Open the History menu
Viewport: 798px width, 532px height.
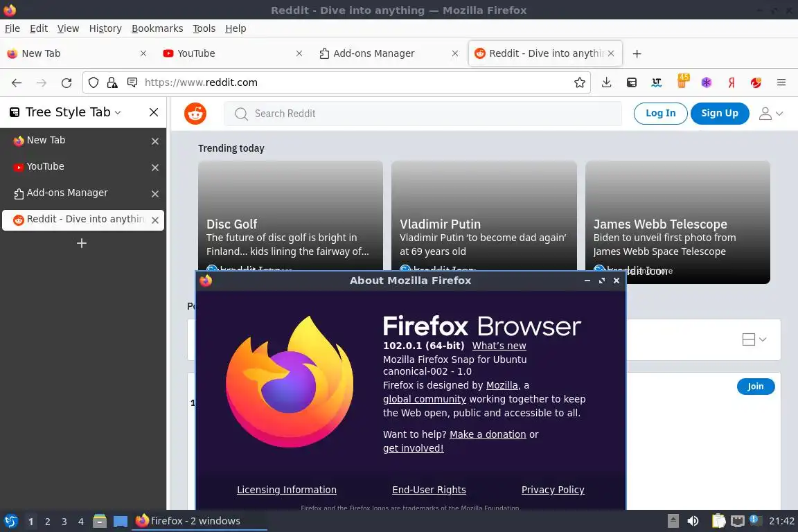pos(105,28)
